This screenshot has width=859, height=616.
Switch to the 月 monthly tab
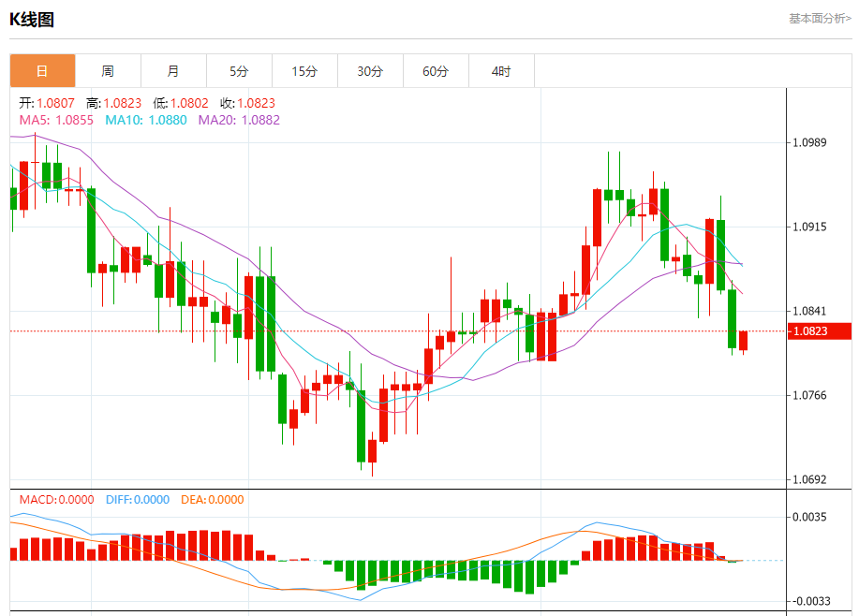tap(173, 70)
